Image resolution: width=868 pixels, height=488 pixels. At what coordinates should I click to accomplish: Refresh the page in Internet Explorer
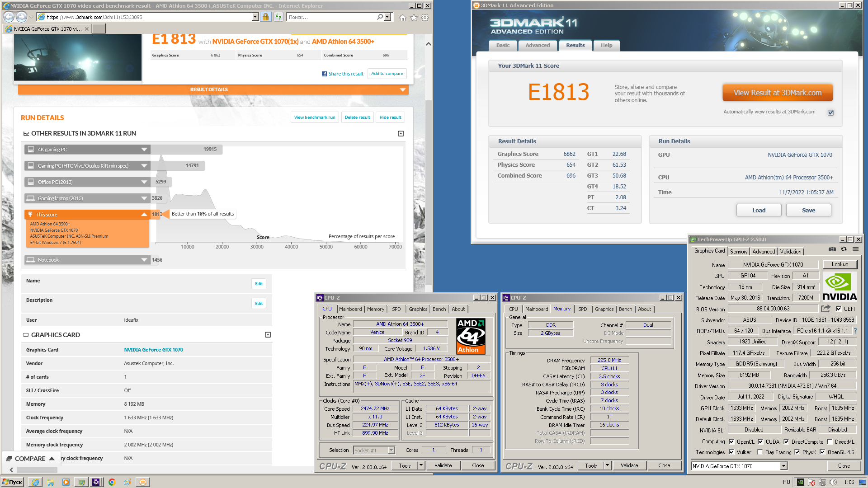point(278,17)
